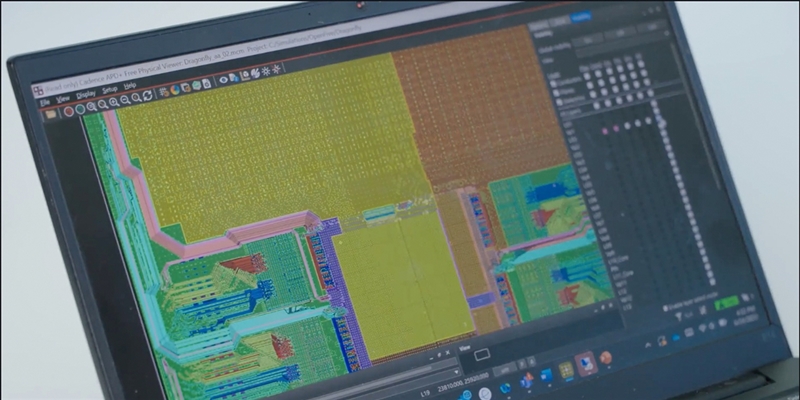Open Microsoft Edge from the taskbar
800x400 pixels.
(506, 388)
